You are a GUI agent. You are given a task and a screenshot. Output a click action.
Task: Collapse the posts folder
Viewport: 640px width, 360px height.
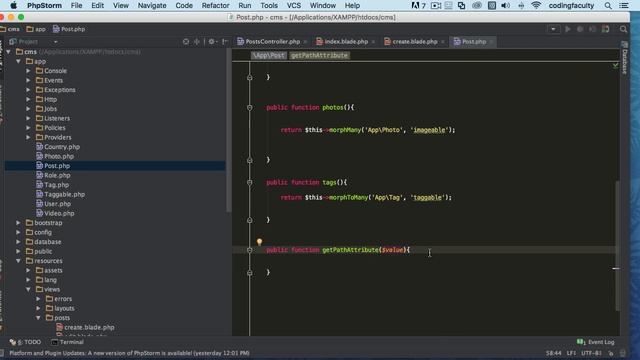[38, 318]
